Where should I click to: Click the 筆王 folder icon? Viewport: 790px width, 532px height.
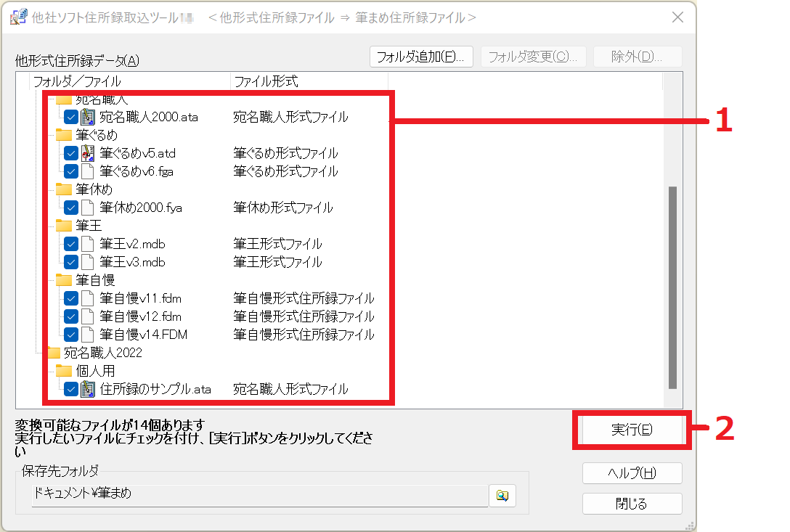[64, 225]
